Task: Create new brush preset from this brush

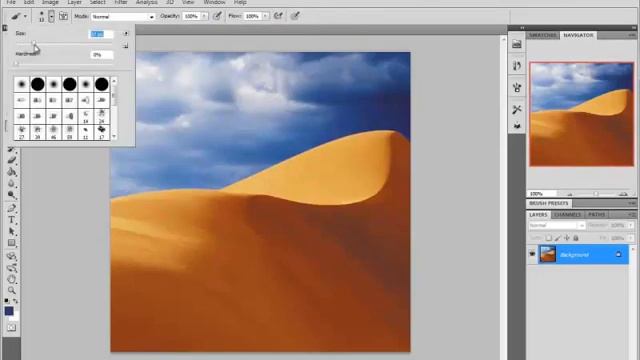Action: 125,46
